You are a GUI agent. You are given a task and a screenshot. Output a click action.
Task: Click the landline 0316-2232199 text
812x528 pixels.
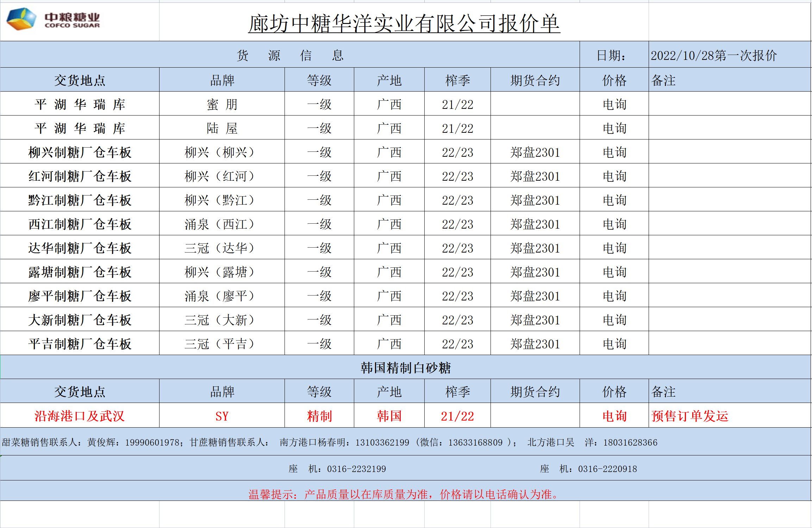click(356, 469)
